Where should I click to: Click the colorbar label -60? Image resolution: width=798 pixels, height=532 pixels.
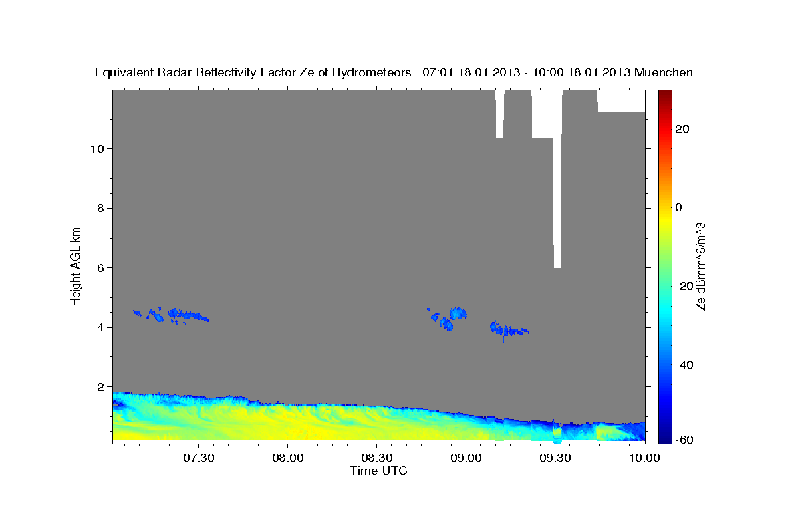(684, 440)
